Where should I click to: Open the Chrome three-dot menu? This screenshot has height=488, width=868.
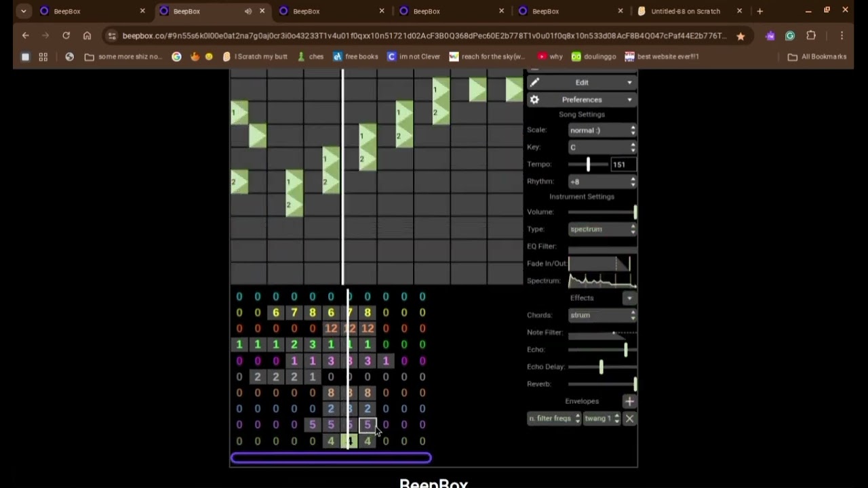(842, 36)
